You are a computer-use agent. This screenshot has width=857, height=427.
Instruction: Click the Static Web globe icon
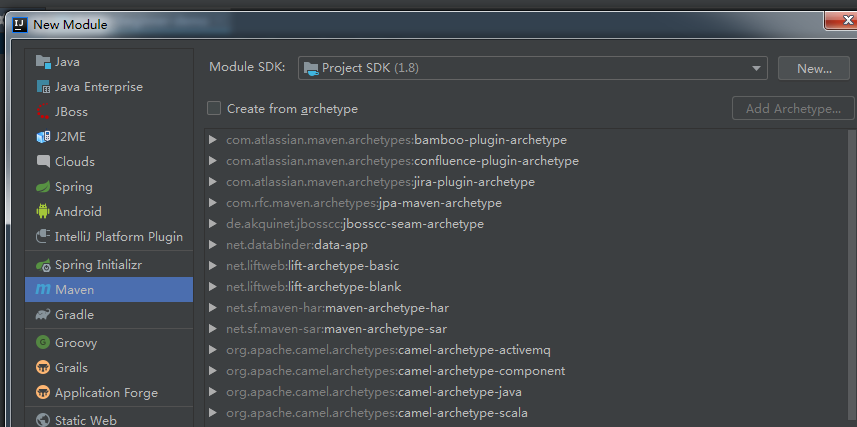pos(43,420)
